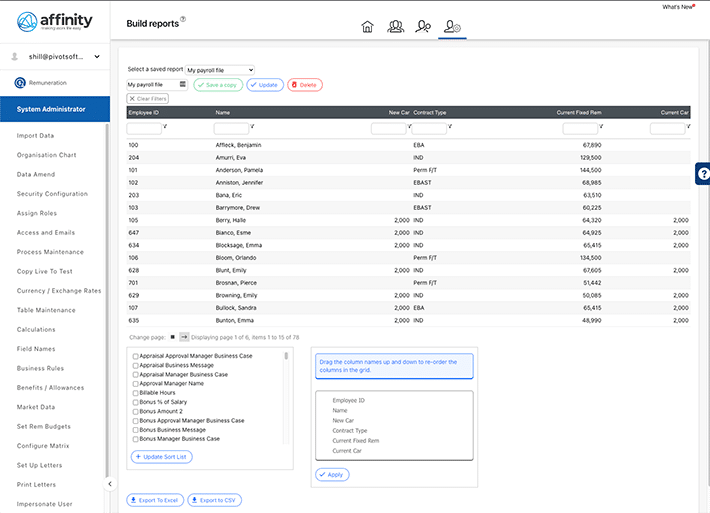Go to next page using arrow icon

(x=184, y=338)
